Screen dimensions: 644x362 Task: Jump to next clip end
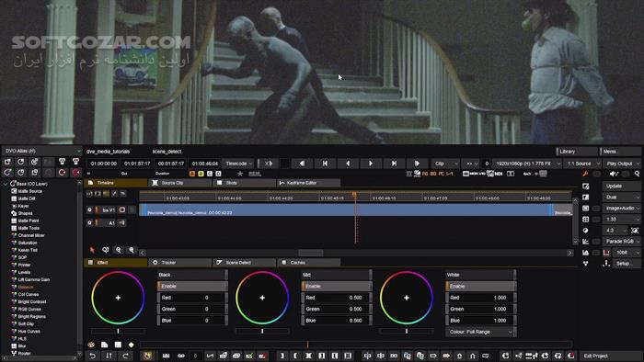pos(394,164)
